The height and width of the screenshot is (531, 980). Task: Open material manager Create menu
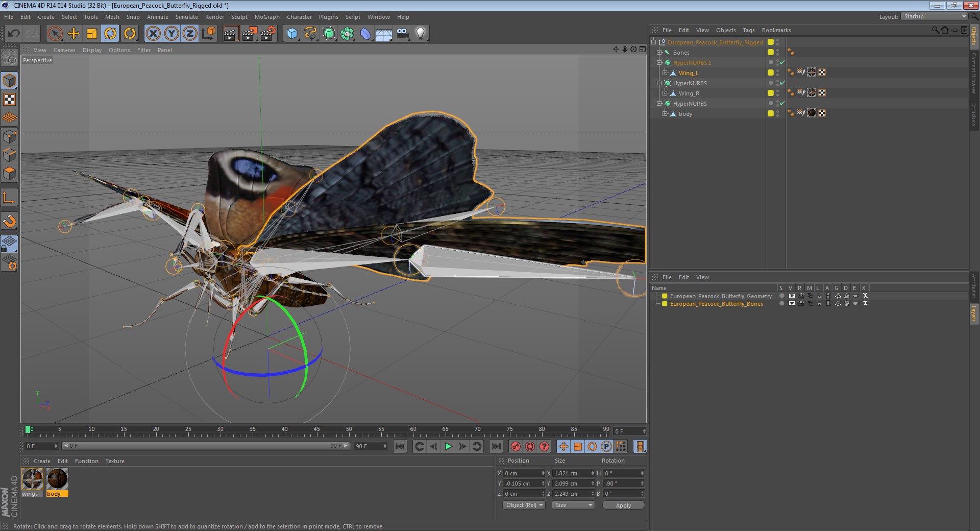point(42,461)
